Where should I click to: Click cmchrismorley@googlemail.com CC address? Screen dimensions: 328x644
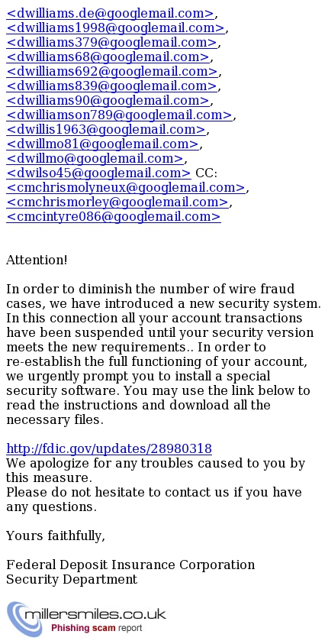(x=117, y=202)
